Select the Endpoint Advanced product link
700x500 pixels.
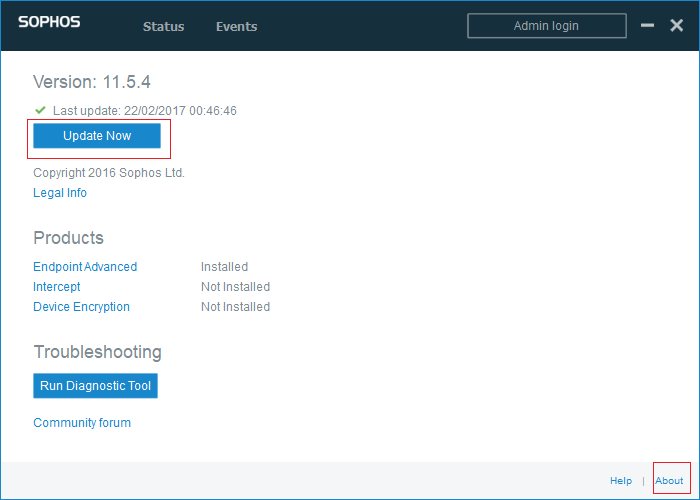point(85,267)
